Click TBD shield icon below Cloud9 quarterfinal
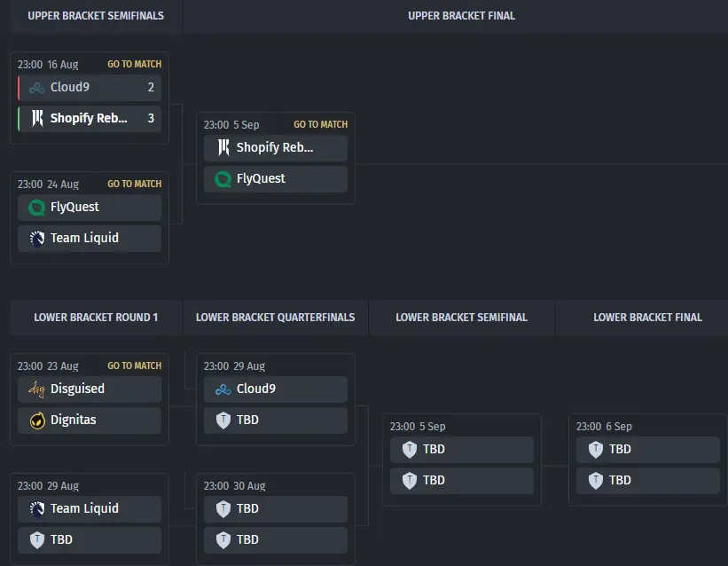This screenshot has height=566, width=728. pyautogui.click(x=223, y=421)
